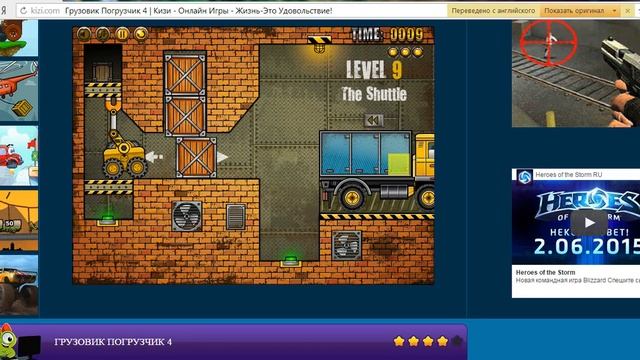Click the 'The Shuttle' level name text
This screenshot has width=640, height=360.
pyautogui.click(x=374, y=94)
